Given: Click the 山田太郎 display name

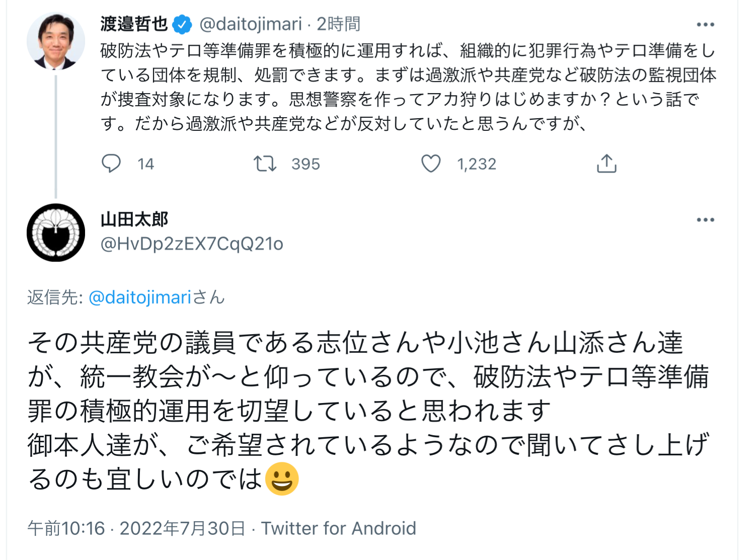Looking at the screenshot, I should click(x=134, y=219).
